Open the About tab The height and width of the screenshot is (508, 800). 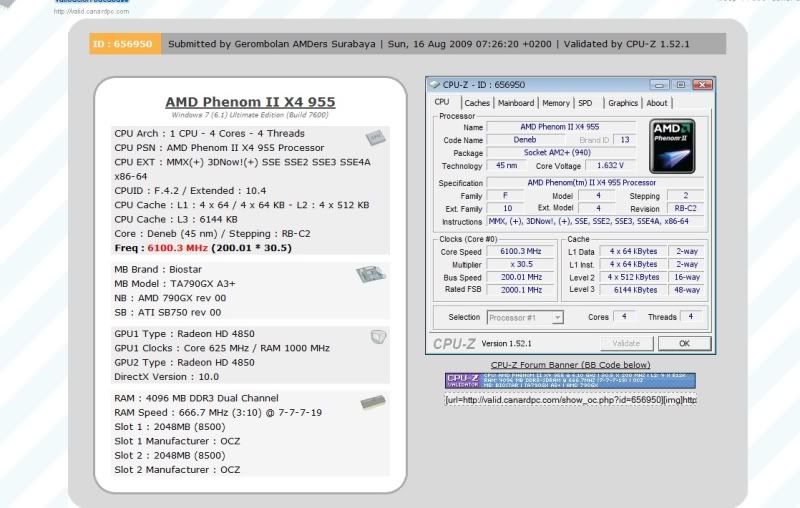pos(657,103)
